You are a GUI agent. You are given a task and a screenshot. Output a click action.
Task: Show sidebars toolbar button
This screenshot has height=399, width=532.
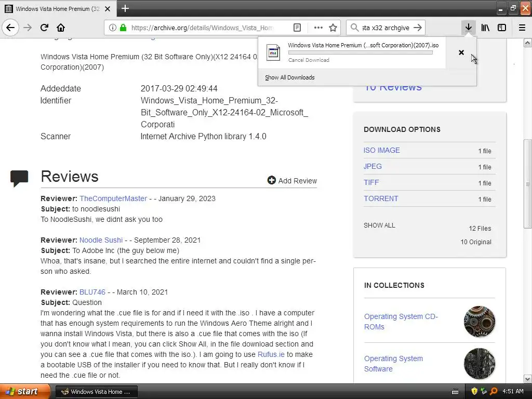pos(502,28)
